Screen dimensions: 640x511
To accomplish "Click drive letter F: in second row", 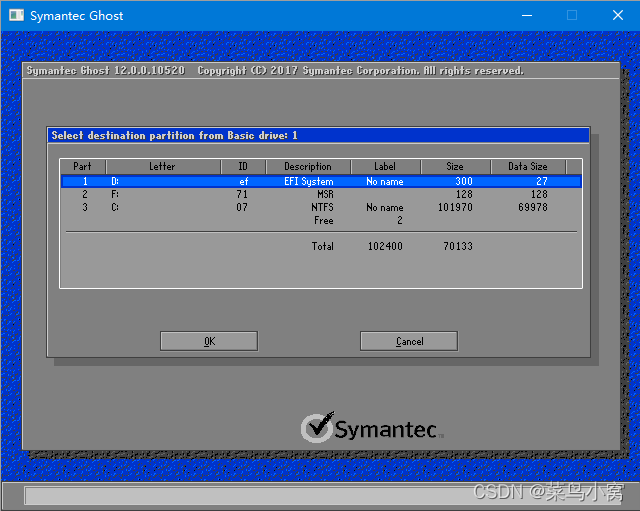I will [x=115, y=194].
